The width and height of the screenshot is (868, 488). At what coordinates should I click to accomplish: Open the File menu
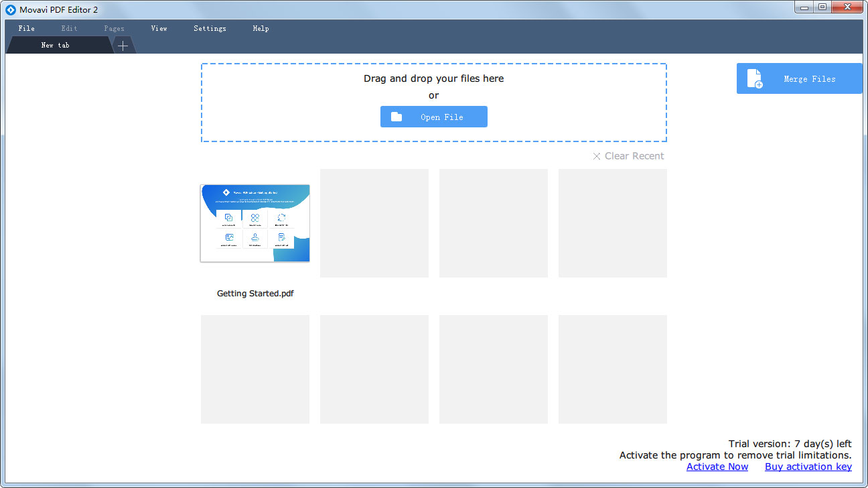coord(27,28)
